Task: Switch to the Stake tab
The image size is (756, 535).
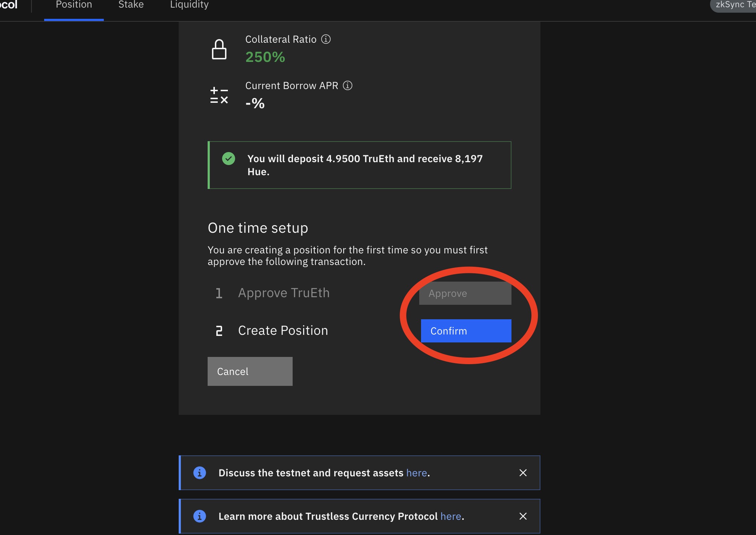Action: coord(131,5)
